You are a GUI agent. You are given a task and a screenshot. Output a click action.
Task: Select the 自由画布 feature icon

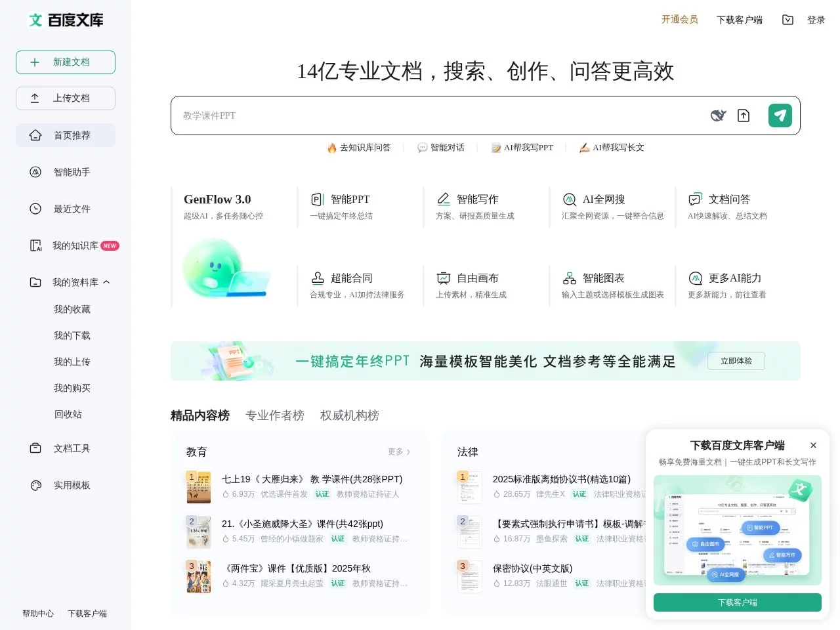pos(444,278)
